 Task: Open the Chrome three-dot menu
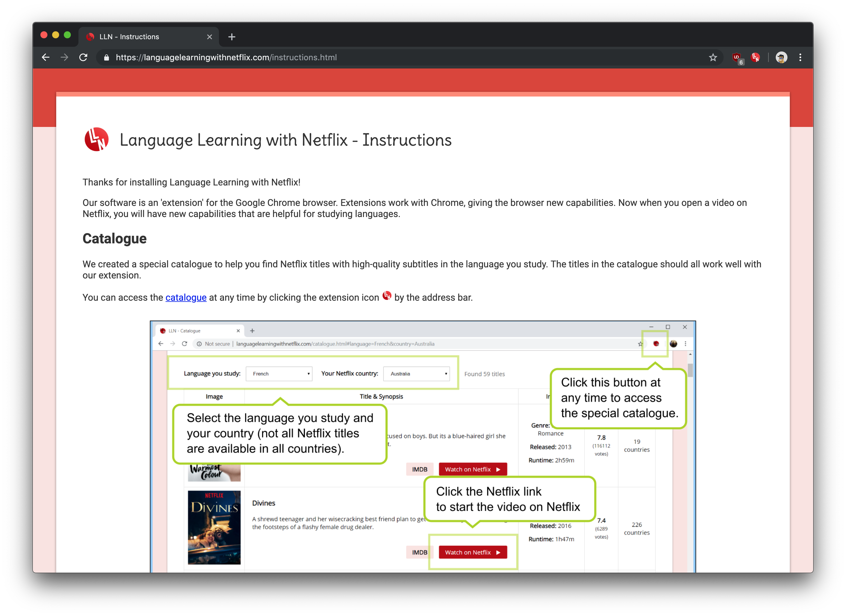(x=800, y=57)
